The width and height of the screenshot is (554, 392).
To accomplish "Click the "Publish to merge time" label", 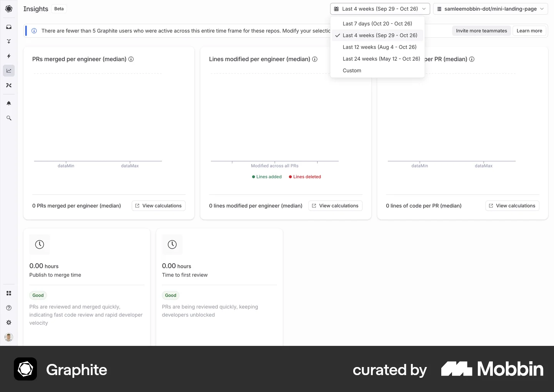I will pos(55,275).
